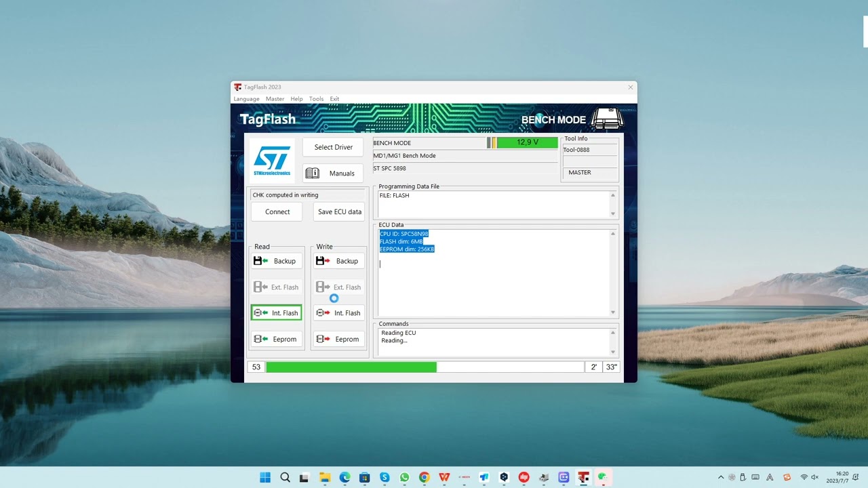This screenshot has height=488, width=868.
Task: Click the Read Backup button
Action: (x=276, y=261)
